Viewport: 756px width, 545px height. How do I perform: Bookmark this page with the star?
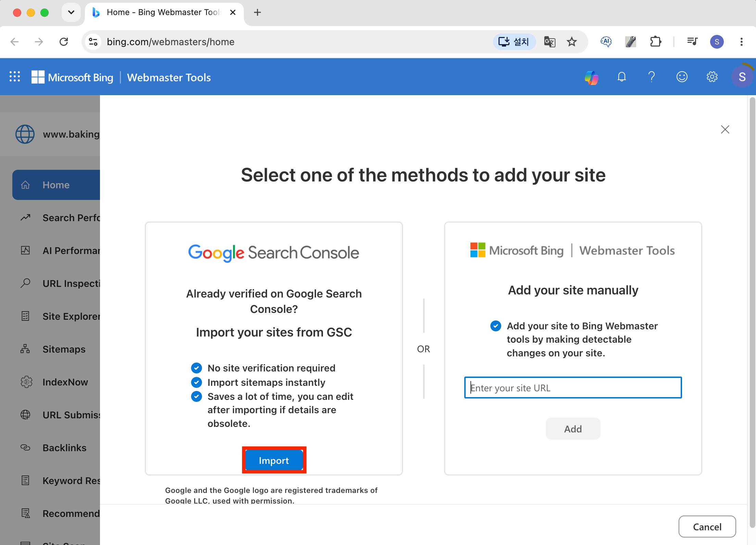pos(571,42)
